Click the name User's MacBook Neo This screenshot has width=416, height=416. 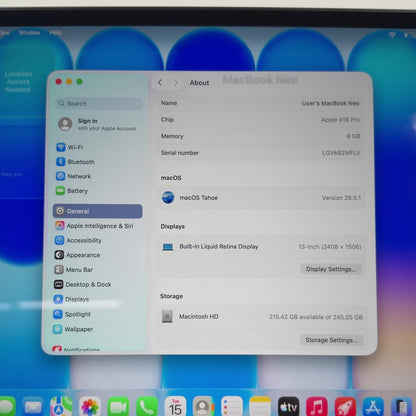coord(330,103)
